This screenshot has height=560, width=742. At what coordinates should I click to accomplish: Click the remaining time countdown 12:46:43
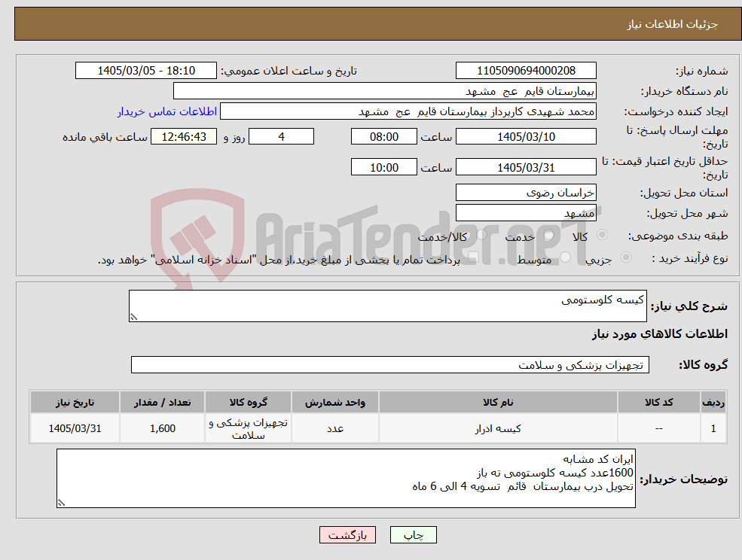tap(184, 137)
